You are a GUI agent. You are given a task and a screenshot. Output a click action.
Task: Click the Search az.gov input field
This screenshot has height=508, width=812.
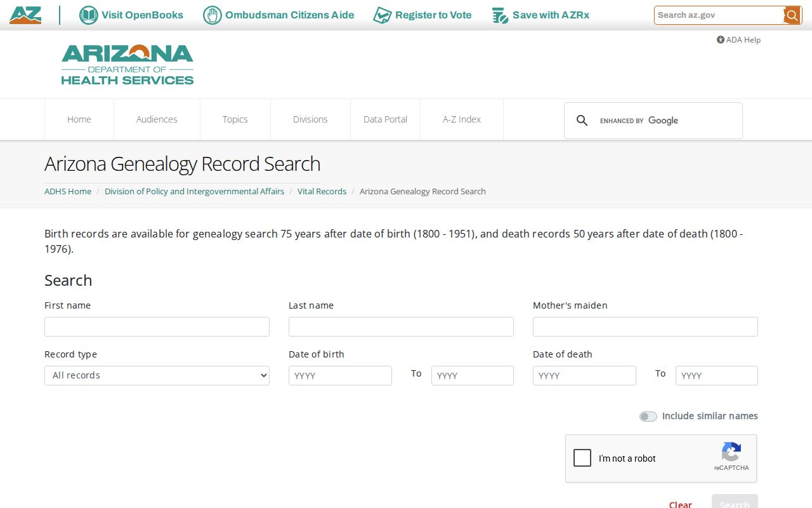(719, 15)
